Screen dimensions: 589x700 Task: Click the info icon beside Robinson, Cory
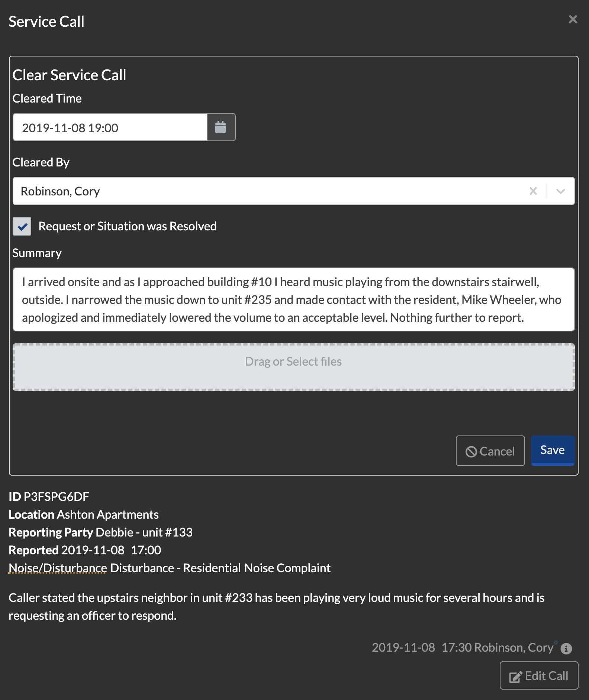(566, 648)
